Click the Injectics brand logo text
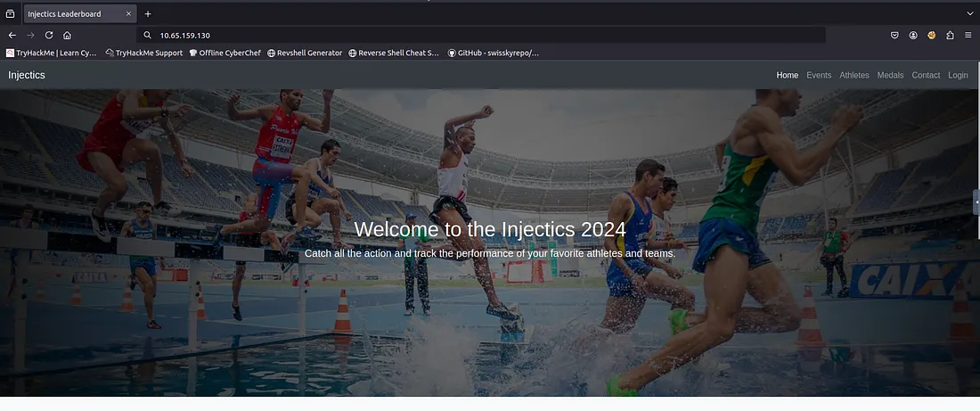The height and width of the screenshot is (411, 980). [27, 75]
